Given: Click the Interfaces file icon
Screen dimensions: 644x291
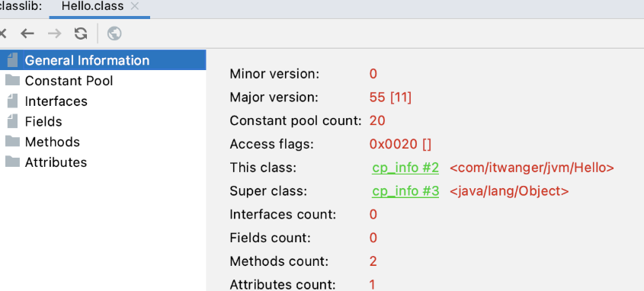Looking at the screenshot, I should (13, 101).
